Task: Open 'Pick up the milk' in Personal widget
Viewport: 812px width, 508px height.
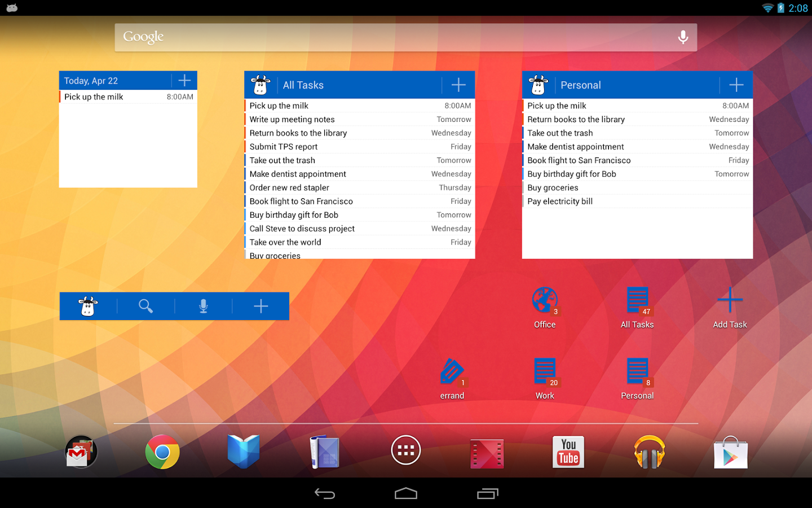Action: tap(637, 106)
